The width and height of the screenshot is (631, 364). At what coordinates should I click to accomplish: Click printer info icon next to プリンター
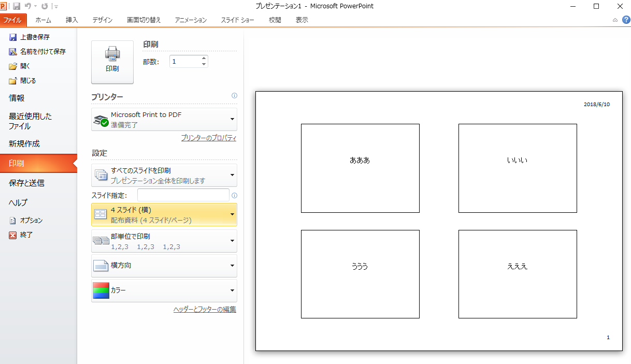(x=234, y=96)
